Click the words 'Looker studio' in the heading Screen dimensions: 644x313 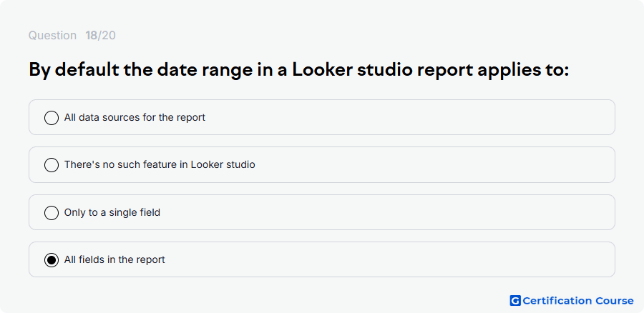[352, 70]
